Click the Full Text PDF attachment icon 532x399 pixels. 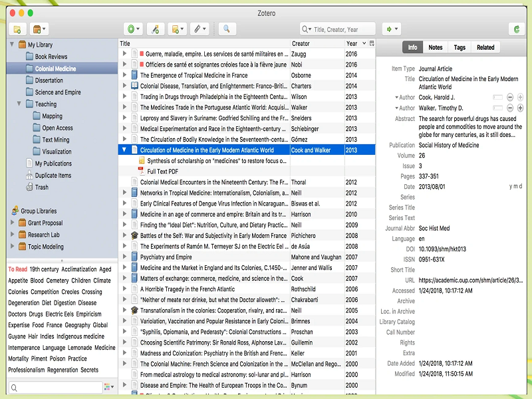(142, 171)
